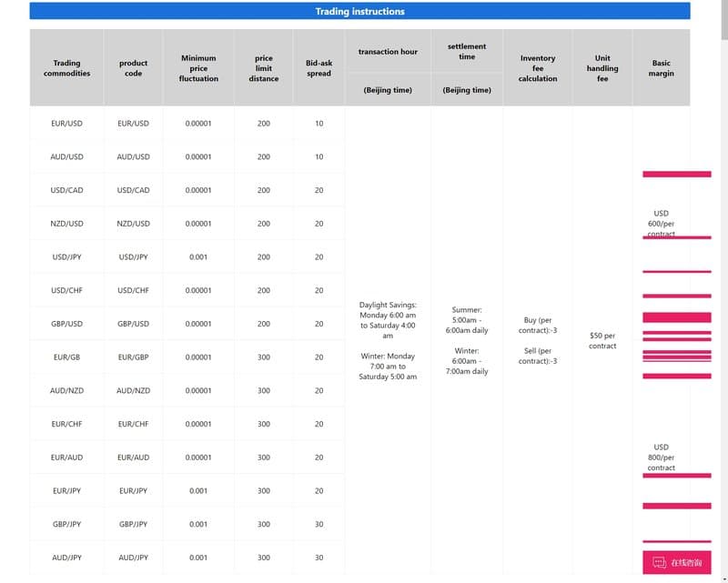Click the settlement time column header
Screen dimensions: 728x583
click(467, 52)
